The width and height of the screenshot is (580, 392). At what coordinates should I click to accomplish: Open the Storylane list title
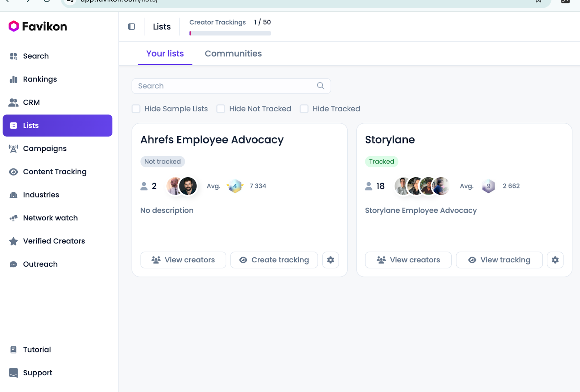(x=390, y=140)
